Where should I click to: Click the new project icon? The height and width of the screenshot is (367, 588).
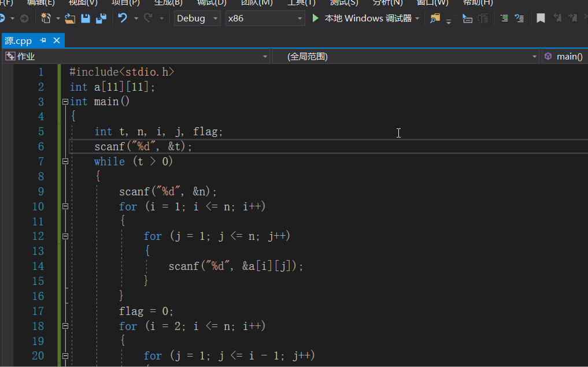click(x=46, y=18)
